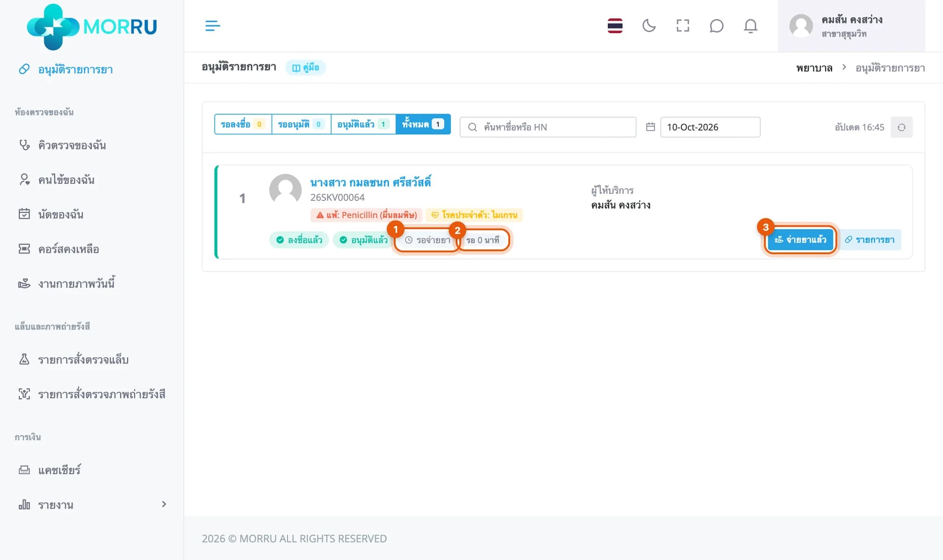943x560 pixels.
Task: Open the chat messages icon
Action: click(x=716, y=25)
